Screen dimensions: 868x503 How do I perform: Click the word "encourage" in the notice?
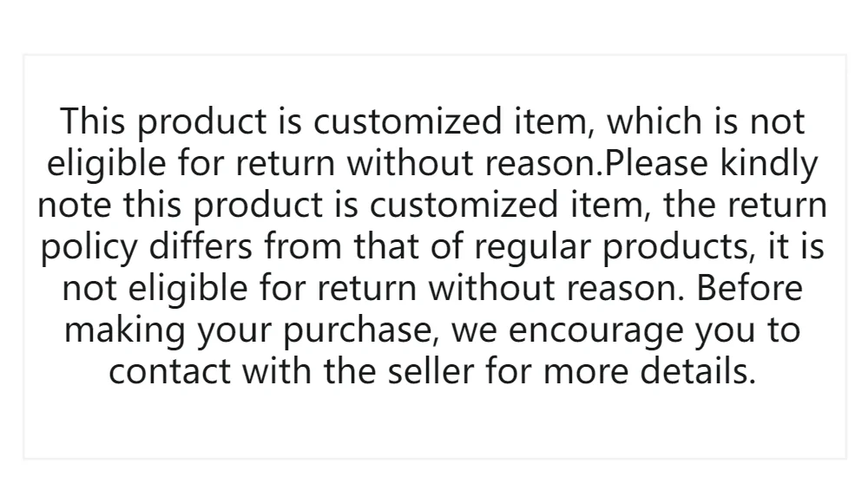(595, 332)
